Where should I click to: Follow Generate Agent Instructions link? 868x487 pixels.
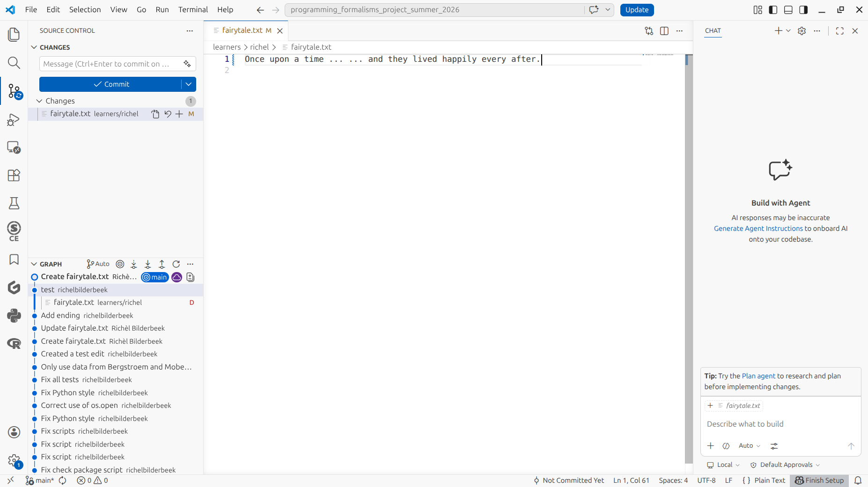click(x=758, y=229)
